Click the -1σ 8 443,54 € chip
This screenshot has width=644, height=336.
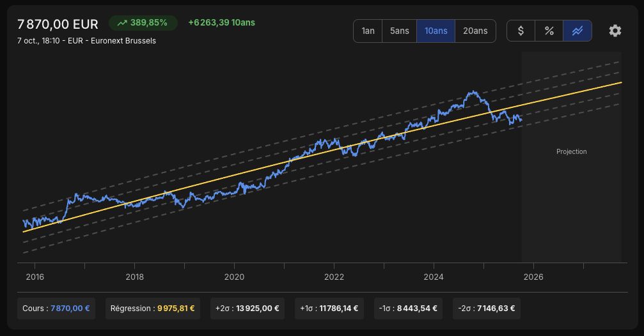408,309
